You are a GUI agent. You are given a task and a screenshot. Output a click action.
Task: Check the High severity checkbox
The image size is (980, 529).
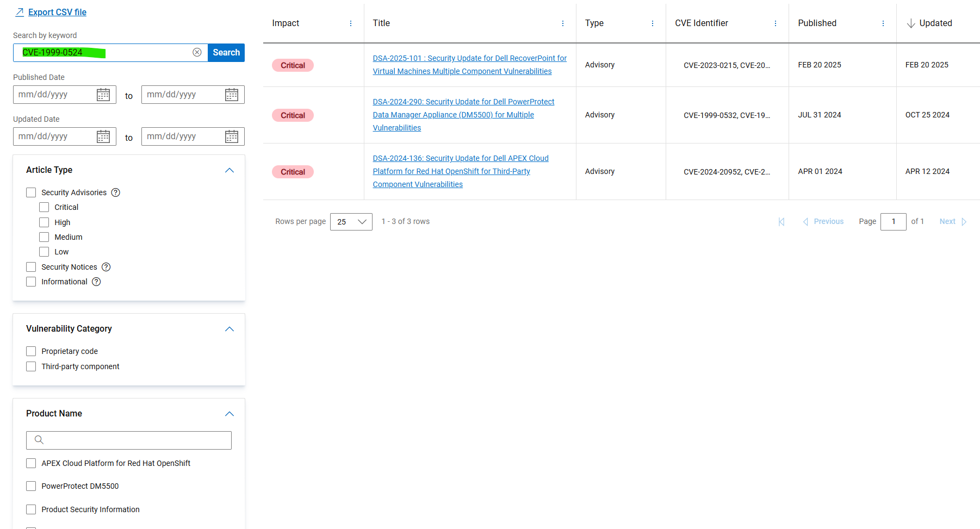[x=44, y=222]
